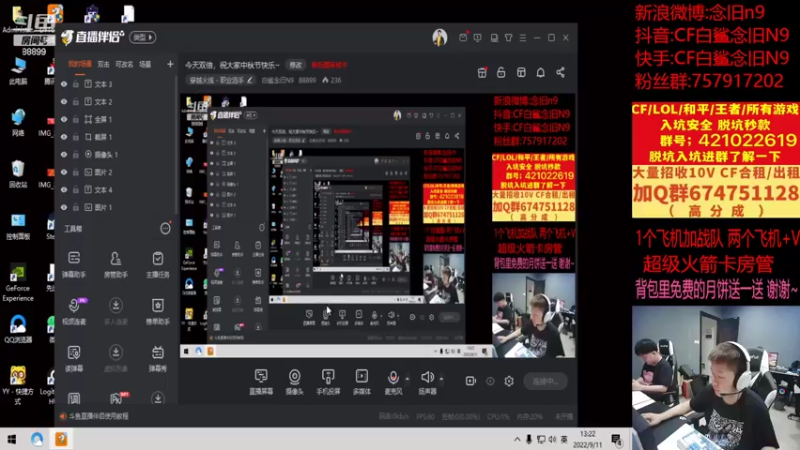
Task: Edit the 穿越火线 category tag
Action: 221,80
